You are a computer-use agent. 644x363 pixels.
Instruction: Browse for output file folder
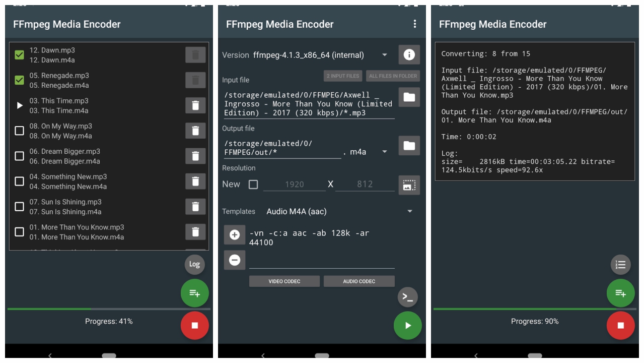[409, 146]
